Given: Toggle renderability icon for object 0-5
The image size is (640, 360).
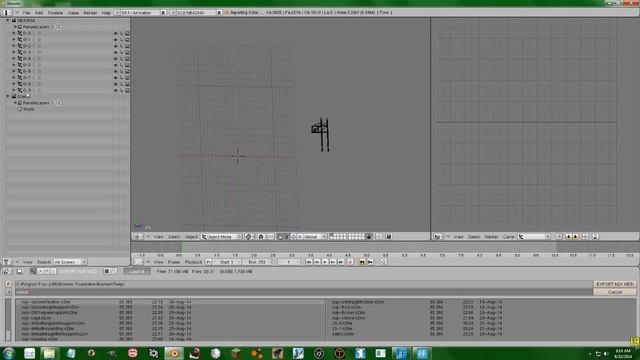Looking at the screenshot, I should [x=127, y=65].
